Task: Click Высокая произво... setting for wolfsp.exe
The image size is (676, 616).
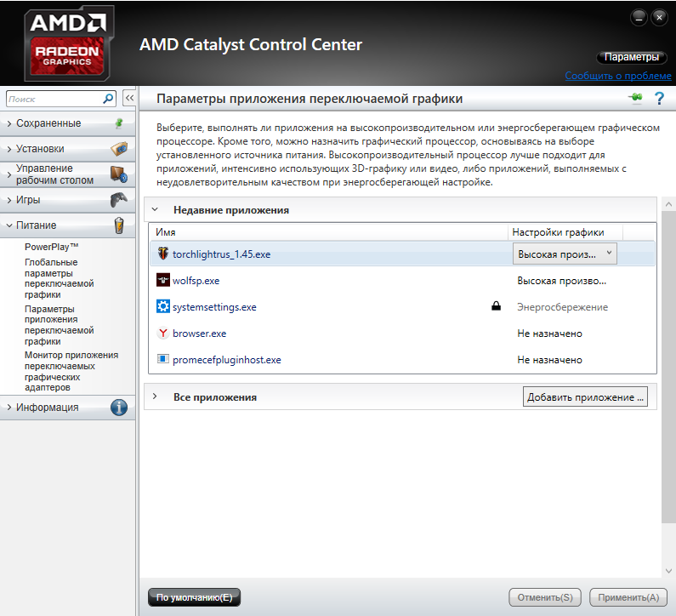Action: coord(561,281)
